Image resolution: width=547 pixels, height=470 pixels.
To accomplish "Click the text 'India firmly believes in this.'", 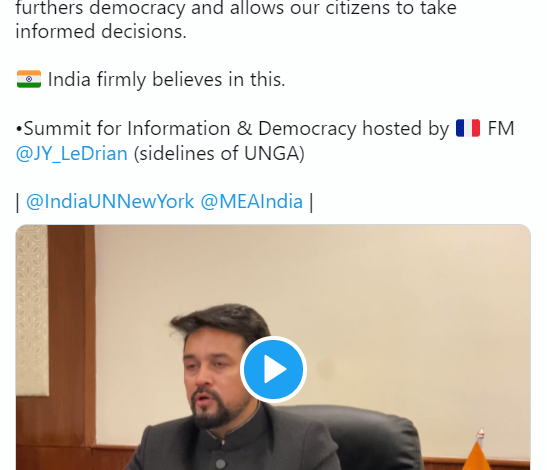I will [x=166, y=80].
